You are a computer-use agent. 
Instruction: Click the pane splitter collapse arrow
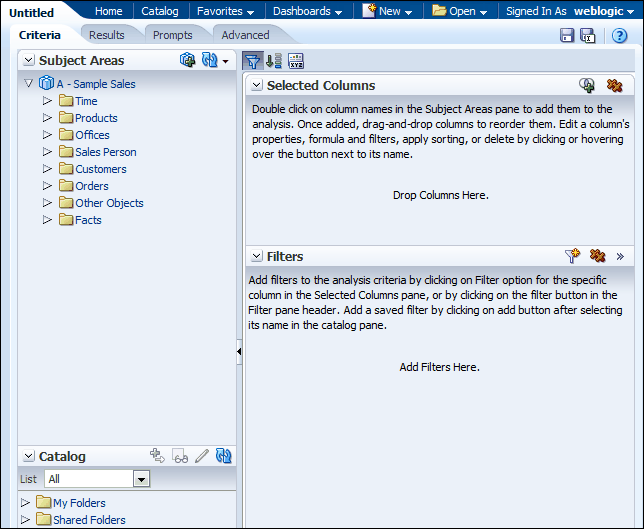coord(239,352)
